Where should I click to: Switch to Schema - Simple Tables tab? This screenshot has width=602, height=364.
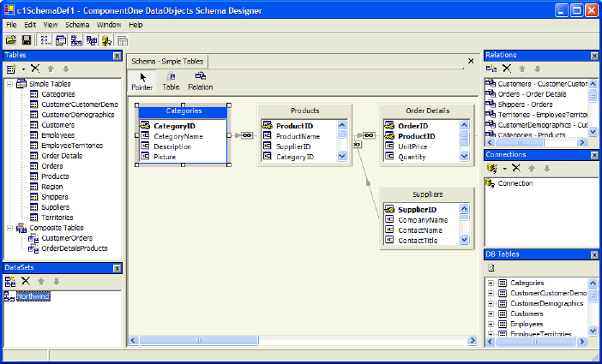click(167, 62)
